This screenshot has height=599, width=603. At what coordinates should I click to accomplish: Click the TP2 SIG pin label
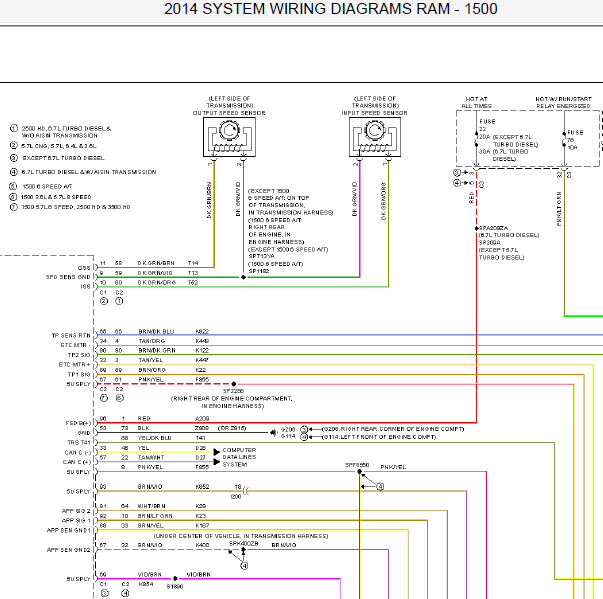coord(79,355)
